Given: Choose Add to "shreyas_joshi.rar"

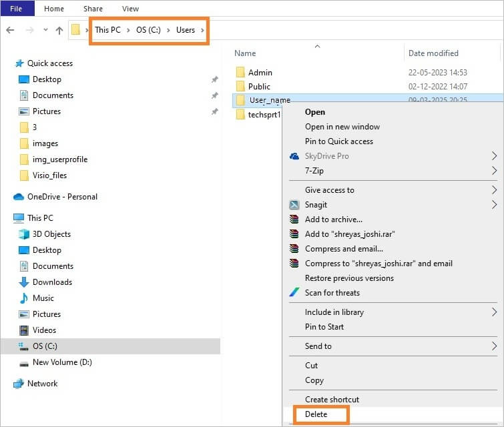Looking at the screenshot, I should [x=350, y=234].
